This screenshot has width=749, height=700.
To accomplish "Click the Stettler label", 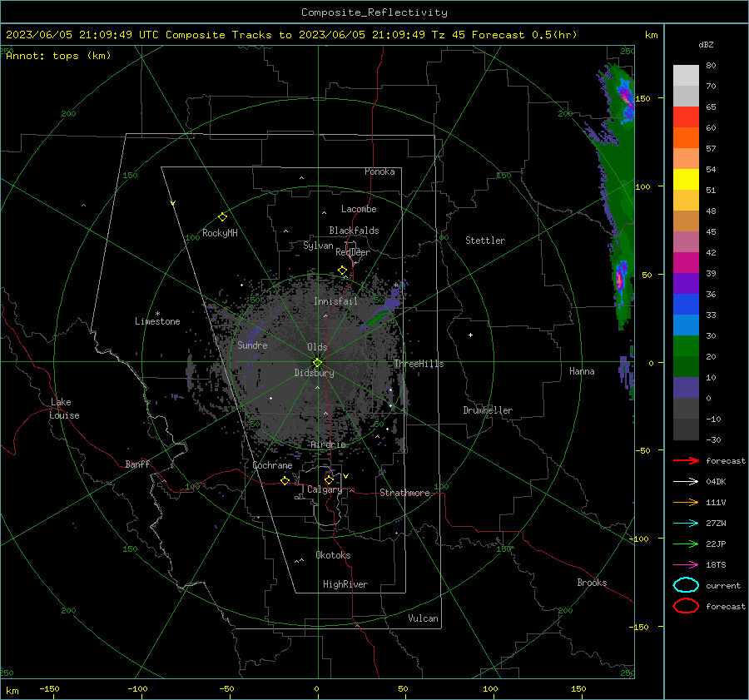I will point(485,241).
